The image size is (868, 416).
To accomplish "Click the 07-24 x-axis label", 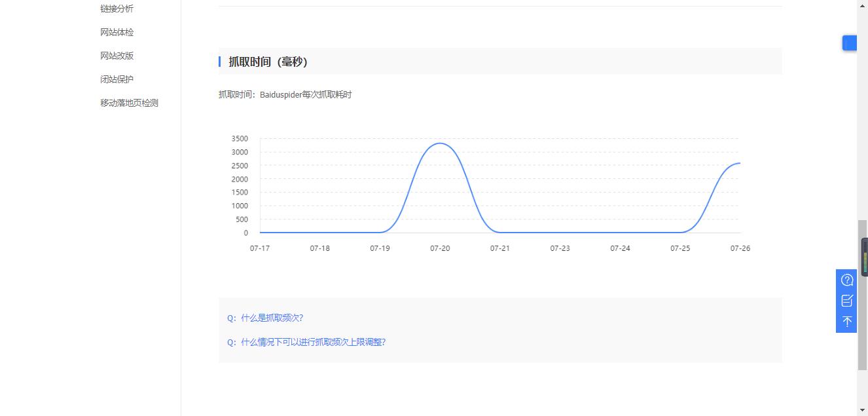I will coord(620,248).
